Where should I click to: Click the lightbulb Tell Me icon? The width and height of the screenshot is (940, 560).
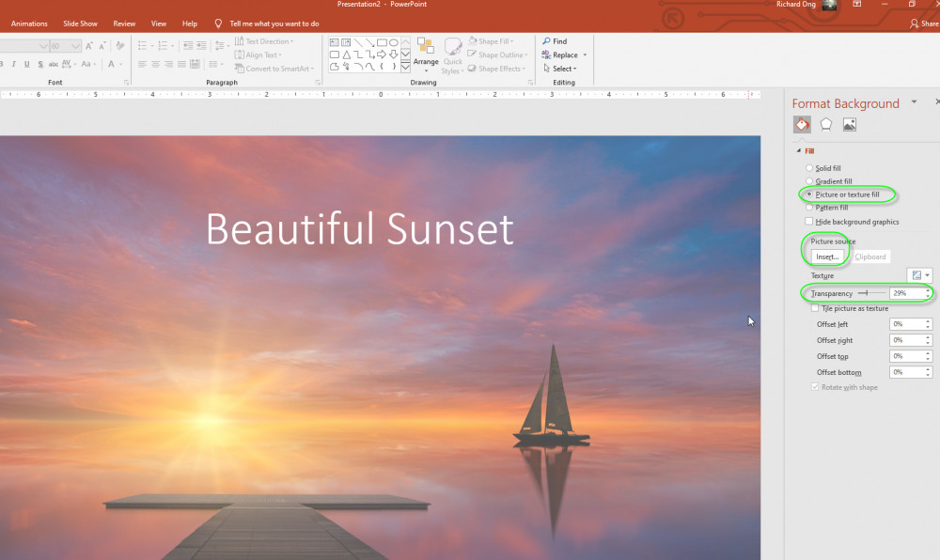[219, 23]
